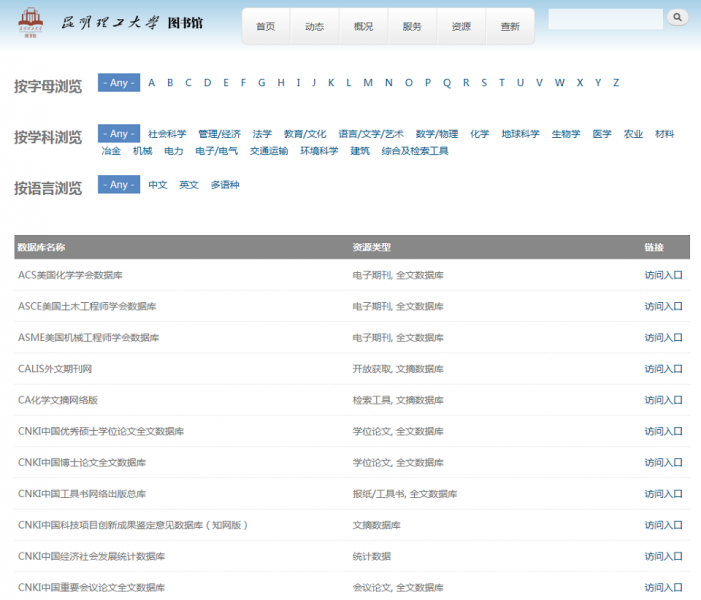Screen dimensions: 701x600
Task: Click the 资源类型 column header
Action: click(372, 247)
